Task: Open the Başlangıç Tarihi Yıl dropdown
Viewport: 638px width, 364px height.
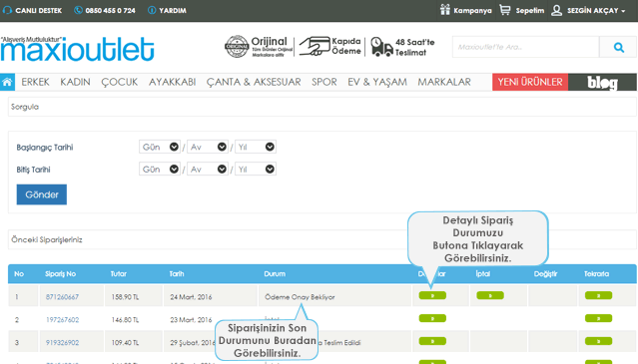Action: click(x=256, y=147)
